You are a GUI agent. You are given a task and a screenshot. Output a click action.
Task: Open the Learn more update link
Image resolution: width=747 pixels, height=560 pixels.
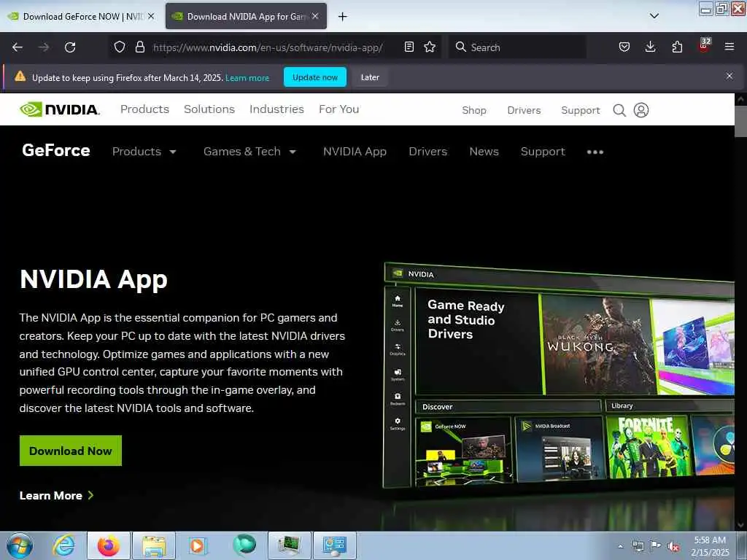coord(247,77)
